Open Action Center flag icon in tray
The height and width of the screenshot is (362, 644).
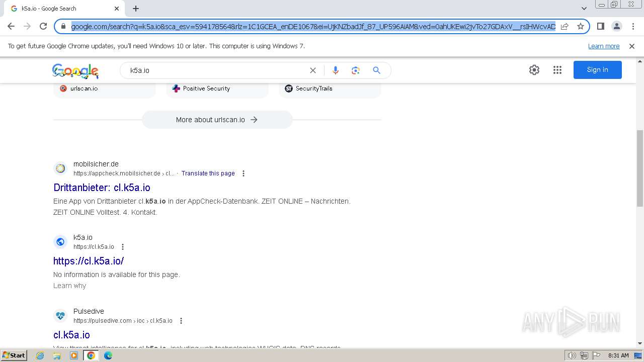pyautogui.click(x=596, y=355)
